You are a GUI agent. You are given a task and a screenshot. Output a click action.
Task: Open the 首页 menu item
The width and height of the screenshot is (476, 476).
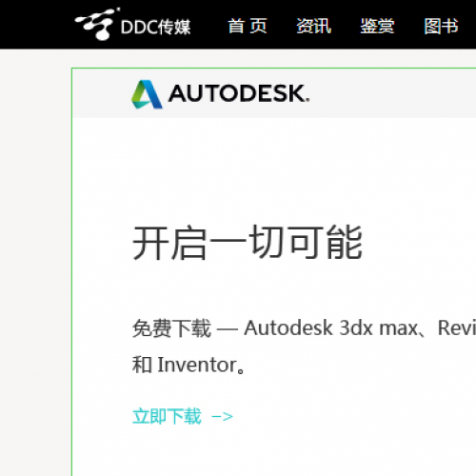248,26
